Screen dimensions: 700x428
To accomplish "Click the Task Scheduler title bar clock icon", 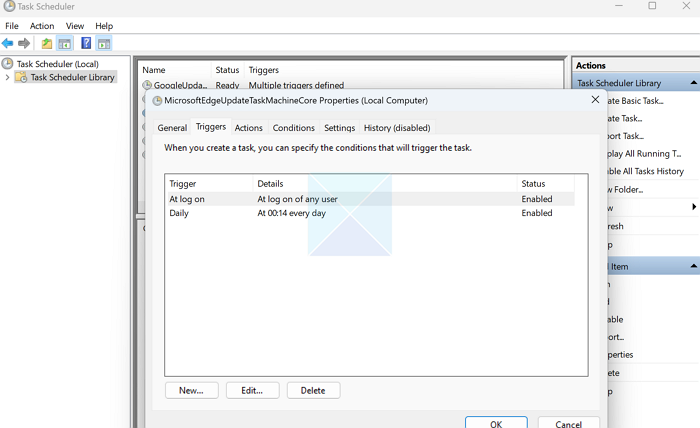I will click(x=9, y=6).
